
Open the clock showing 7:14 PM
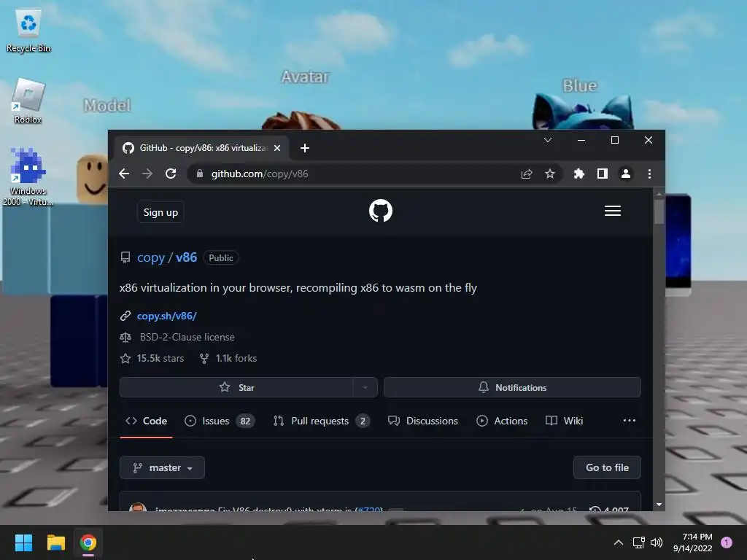pyautogui.click(x=693, y=542)
